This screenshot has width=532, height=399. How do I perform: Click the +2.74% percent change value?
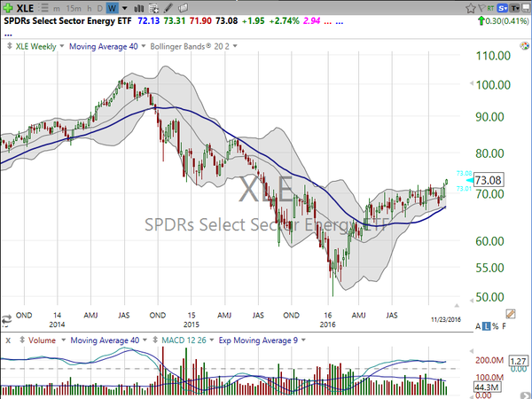pos(284,21)
